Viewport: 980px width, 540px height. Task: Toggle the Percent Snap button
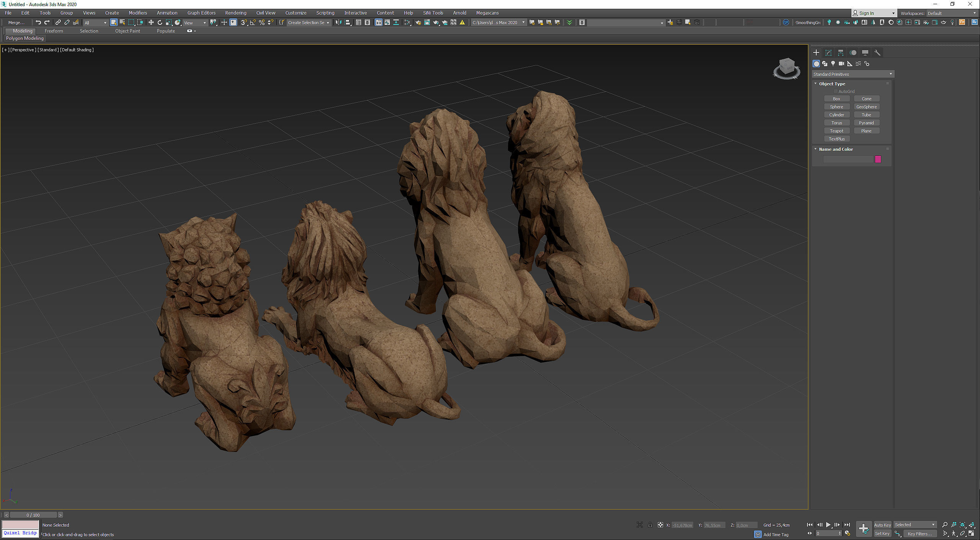click(262, 23)
